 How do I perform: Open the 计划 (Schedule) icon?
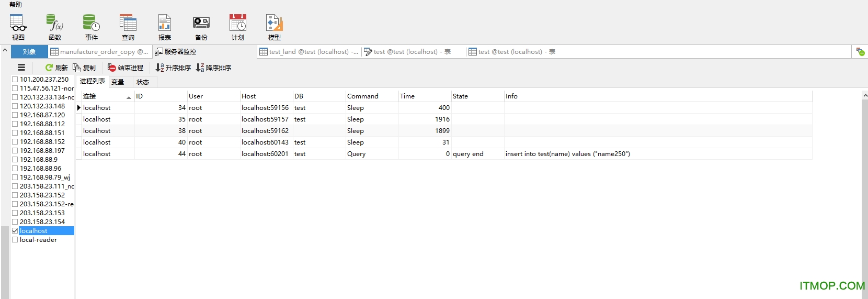point(238,27)
